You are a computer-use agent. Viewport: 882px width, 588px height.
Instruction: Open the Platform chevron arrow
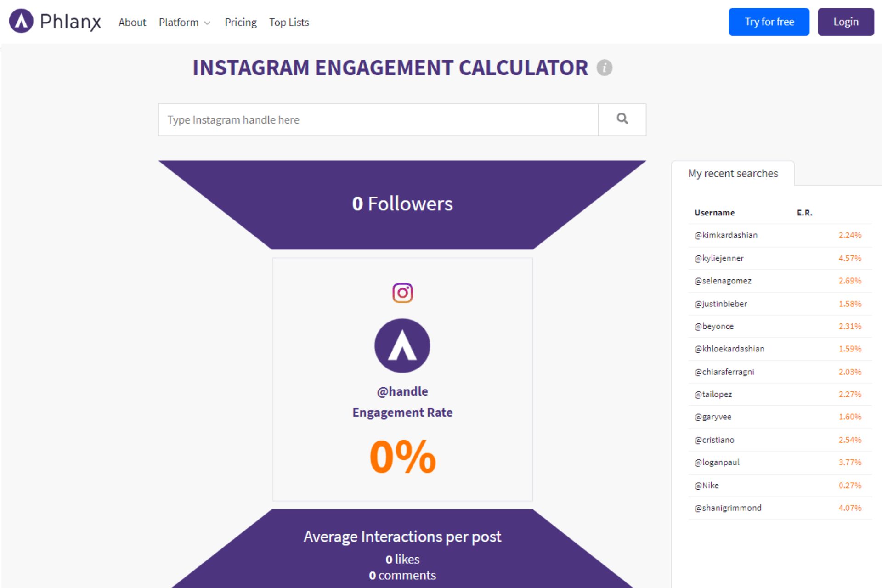(207, 23)
